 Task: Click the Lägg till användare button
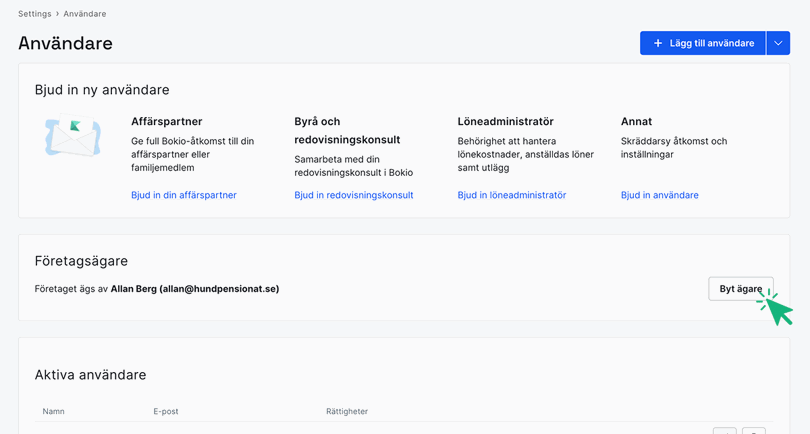pyautogui.click(x=702, y=43)
